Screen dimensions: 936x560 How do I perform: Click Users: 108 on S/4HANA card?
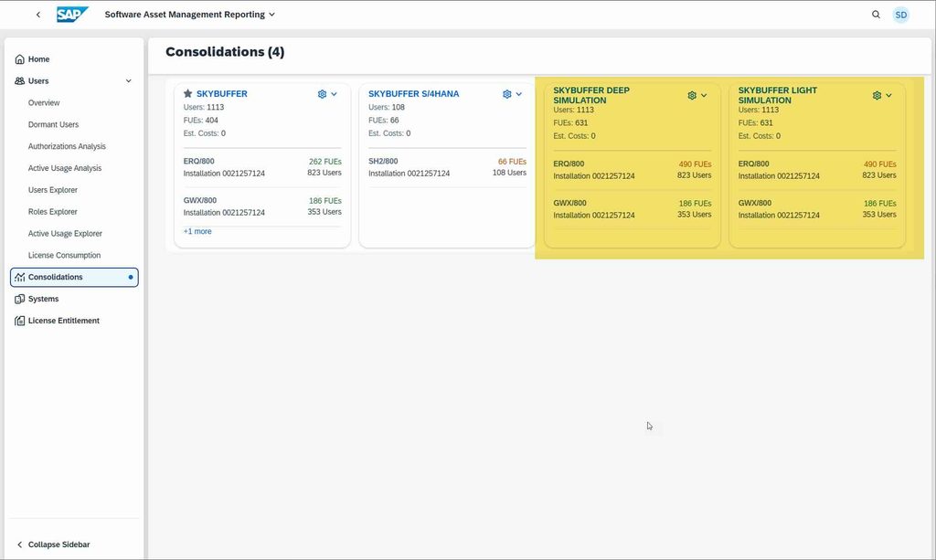(x=387, y=108)
